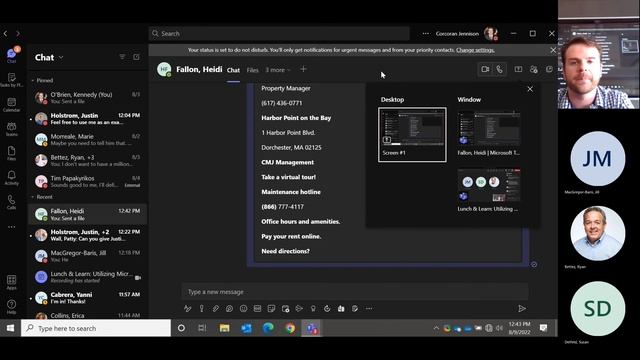Start a video call with Heidi Fallon
Image resolution: width=640 pixels, height=360 pixels.
point(485,69)
